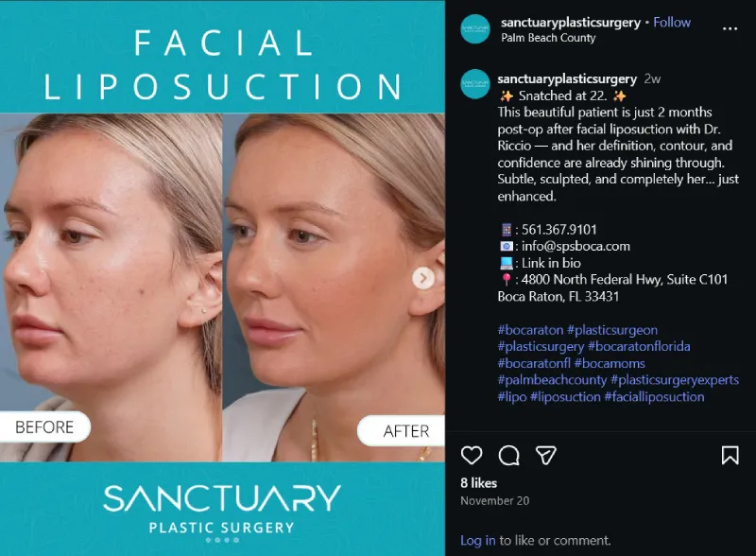Open sanctuaryplasticsurgery username in header
This screenshot has height=556, width=756.
tap(571, 22)
